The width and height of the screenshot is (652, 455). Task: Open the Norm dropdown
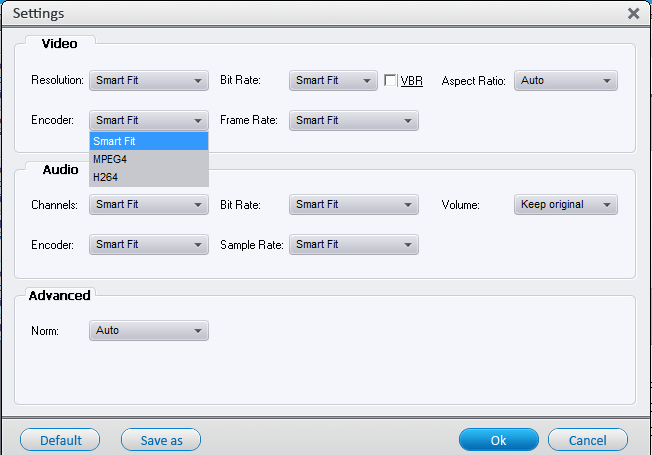[148, 330]
